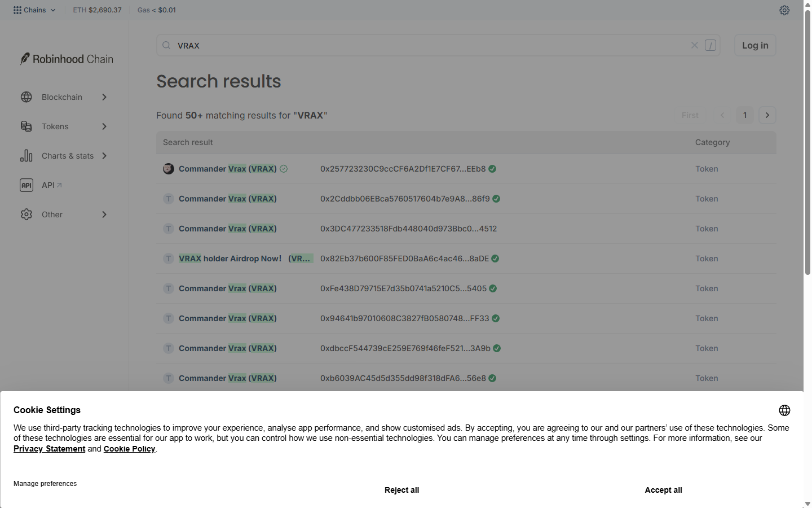Click verified checkmark for address ending 8aDE
812x508 pixels.
coord(495,259)
